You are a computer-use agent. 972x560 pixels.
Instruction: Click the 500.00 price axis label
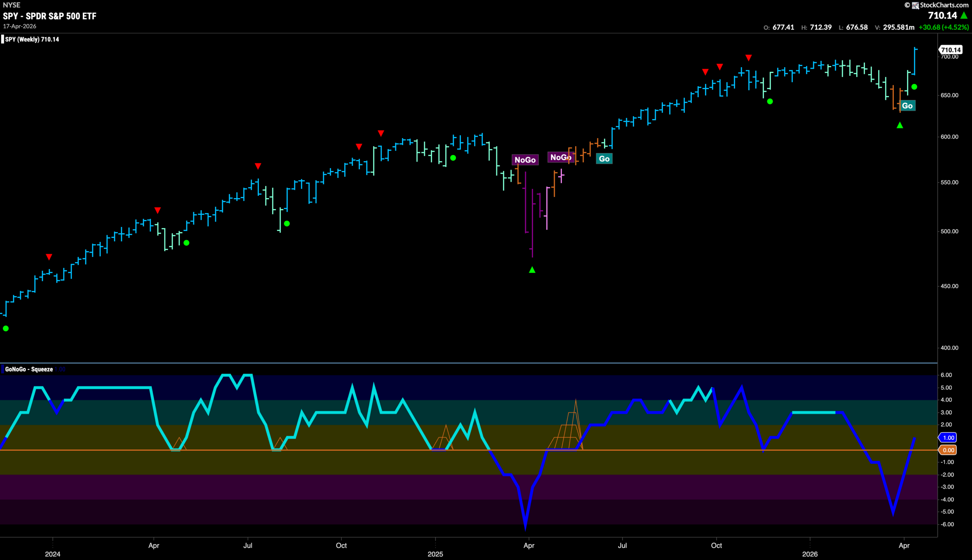949,231
